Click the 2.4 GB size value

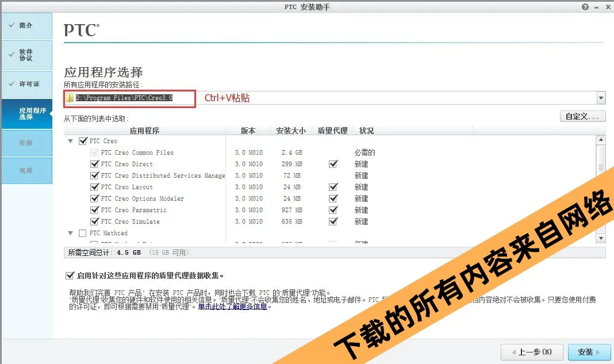(x=291, y=152)
